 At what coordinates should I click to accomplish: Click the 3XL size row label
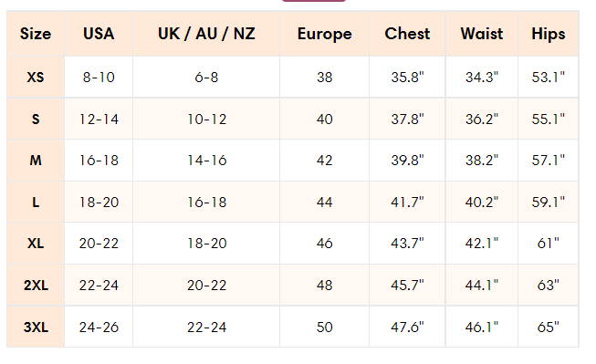[x=36, y=327]
